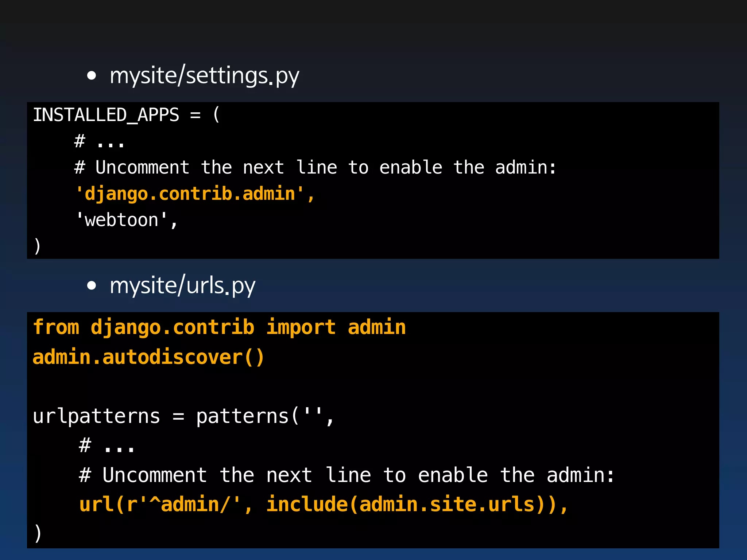This screenshot has width=747, height=560.
Task: Click the '# ...' line in settings block
Action: tap(99, 141)
